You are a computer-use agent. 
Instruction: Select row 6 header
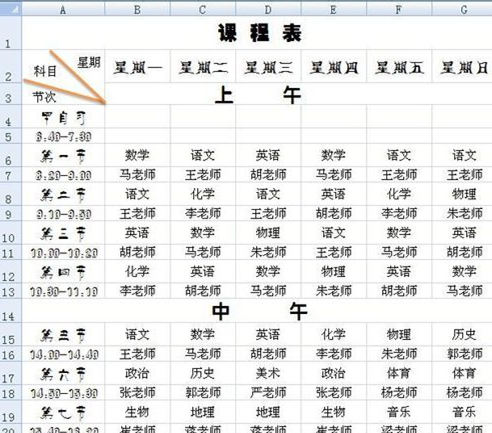(11, 155)
